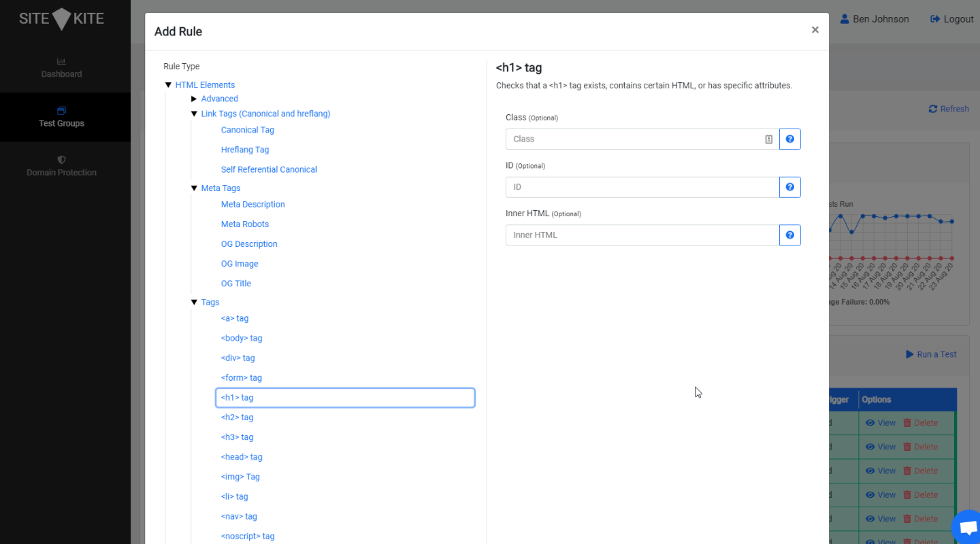The image size is (980, 544).
Task: Click the help icon beside ID field
Action: (789, 187)
